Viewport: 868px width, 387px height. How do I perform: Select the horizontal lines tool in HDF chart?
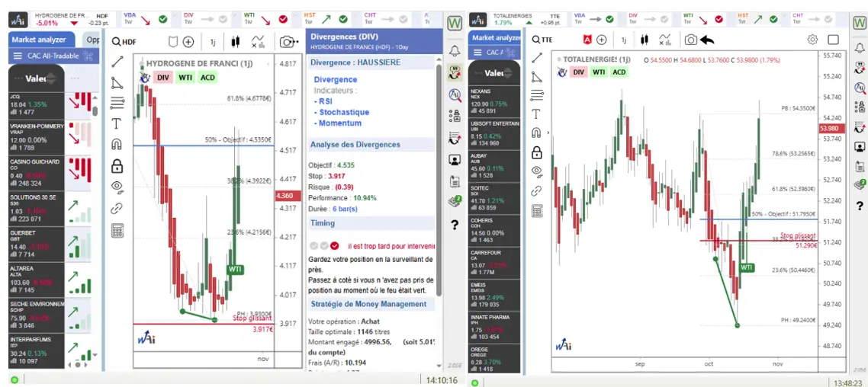[117, 103]
